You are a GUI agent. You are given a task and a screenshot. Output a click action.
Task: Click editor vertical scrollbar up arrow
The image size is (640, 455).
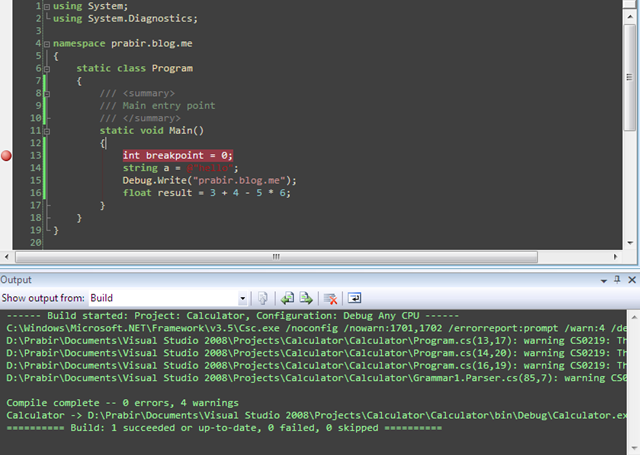pos(630,16)
